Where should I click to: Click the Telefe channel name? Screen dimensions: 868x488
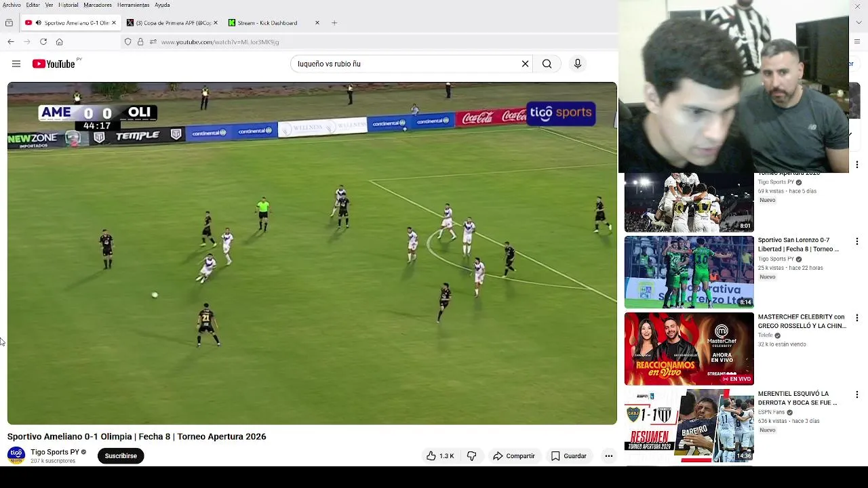tap(765, 335)
